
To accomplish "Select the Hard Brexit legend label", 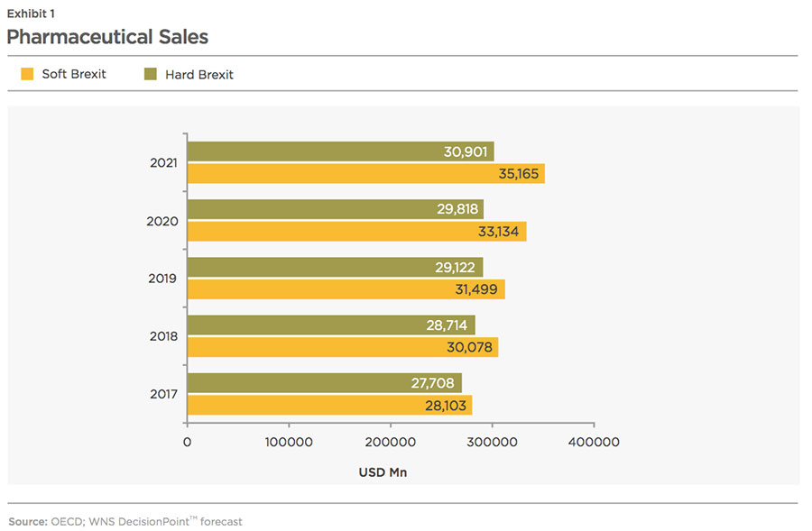I will (x=198, y=75).
